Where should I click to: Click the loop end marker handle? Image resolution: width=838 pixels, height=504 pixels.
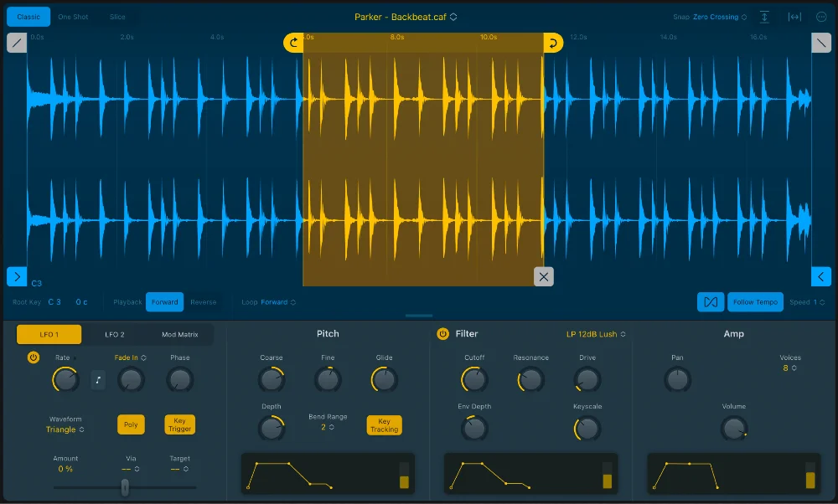click(x=553, y=43)
